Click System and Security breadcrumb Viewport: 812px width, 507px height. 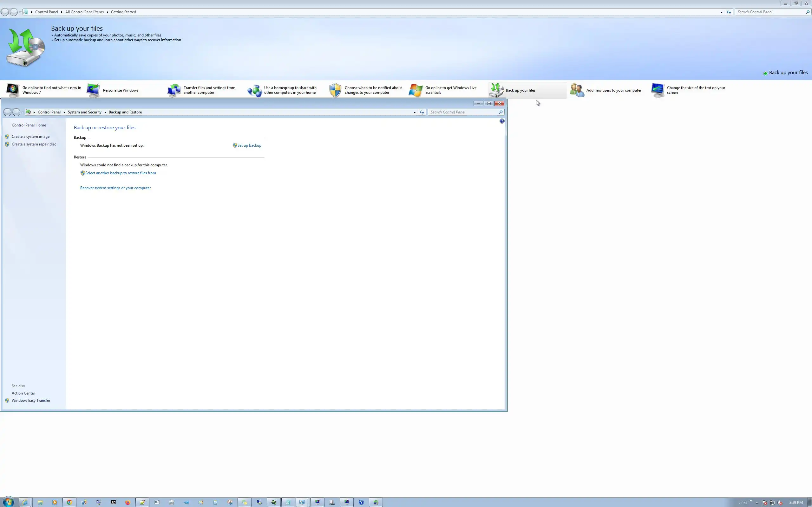pyautogui.click(x=85, y=112)
